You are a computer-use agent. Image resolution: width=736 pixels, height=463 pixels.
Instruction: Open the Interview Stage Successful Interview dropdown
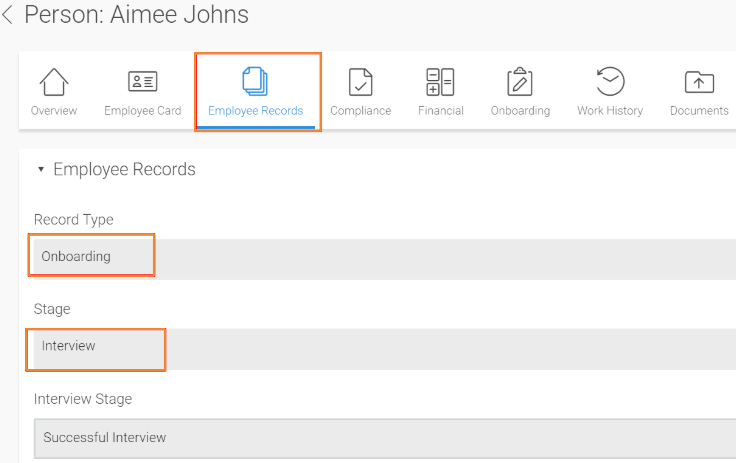point(380,438)
